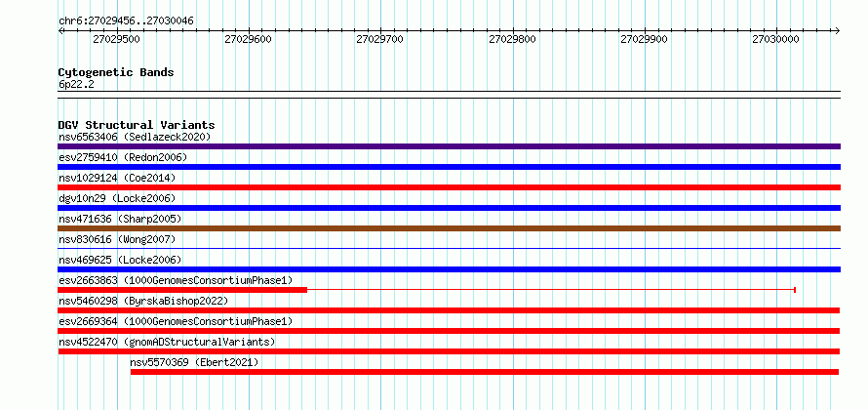Click the blue bar under dgv10n29
This screenshot has width=868, height=410.
449,208
